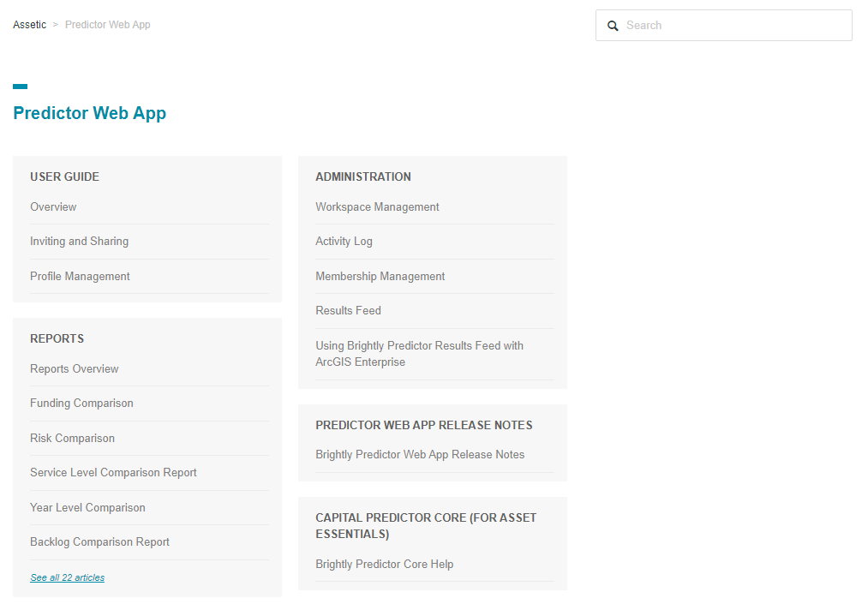The height and width of the screenshot is (610, 868).
Task: Open Results Feed article
Action: click(348, 310)
